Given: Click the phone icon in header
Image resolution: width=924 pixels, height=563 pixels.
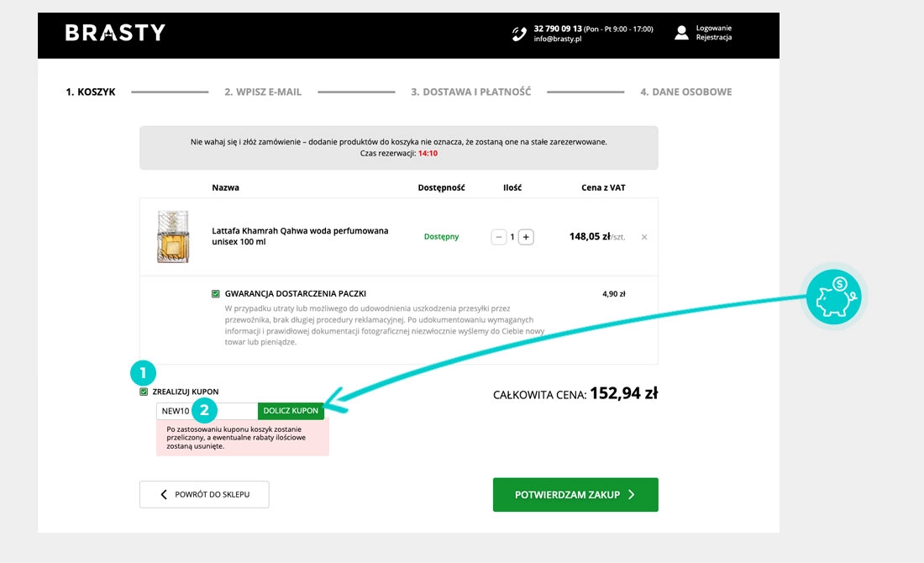Looking at the screenshot, I should 518,34.
